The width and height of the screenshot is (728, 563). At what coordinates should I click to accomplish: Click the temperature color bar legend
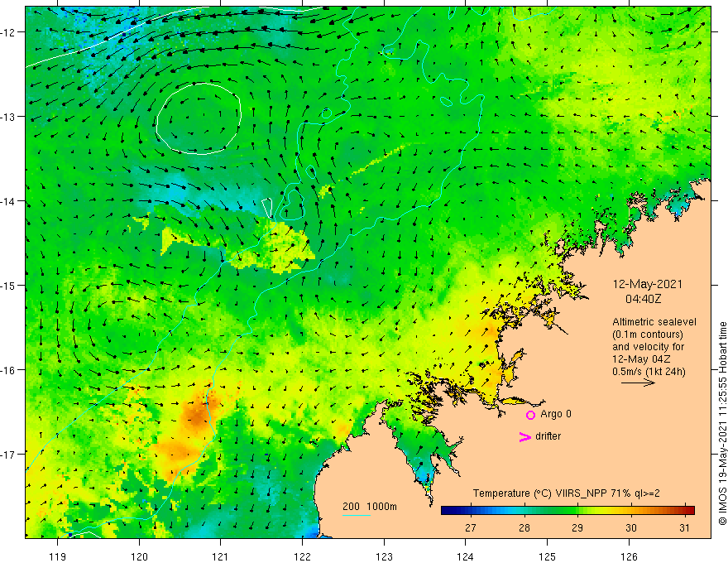click(568, 511)
